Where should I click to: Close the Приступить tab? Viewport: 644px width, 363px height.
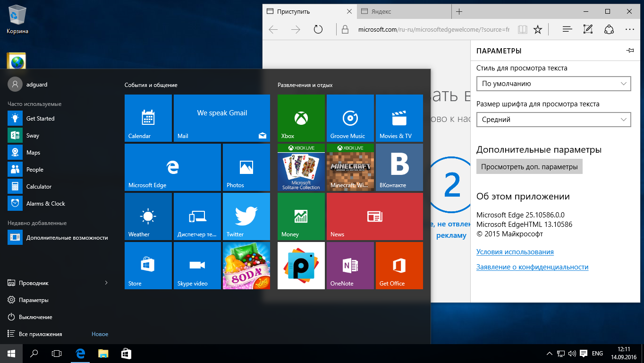point(349,12)
